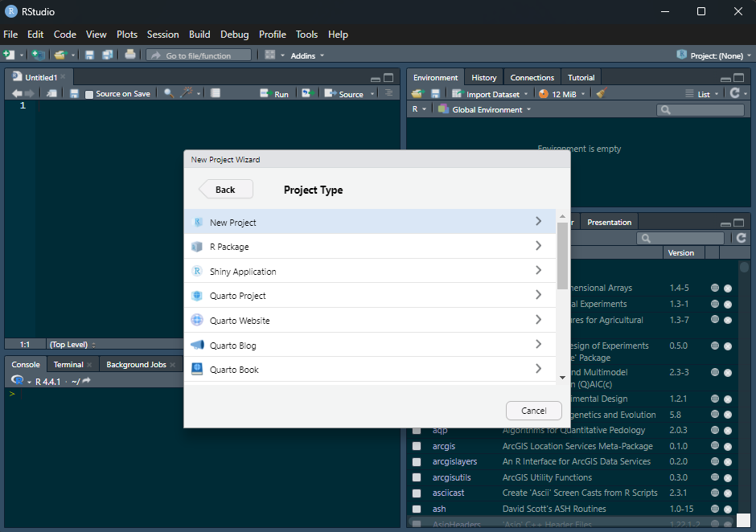The image size is (756, 532).
Task: Click the broom icon to clear the environment
Action: (601, 94)
